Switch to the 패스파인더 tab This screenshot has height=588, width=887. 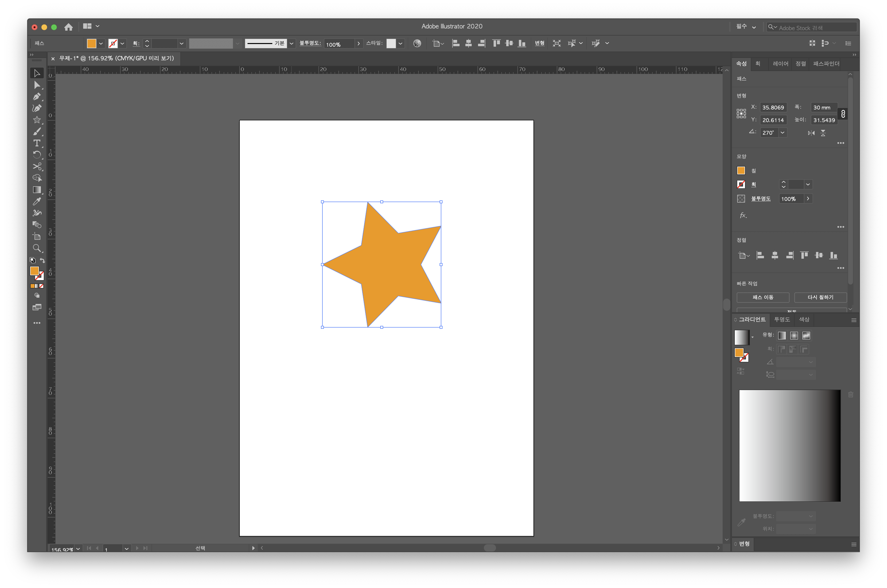tap(826, 64)
